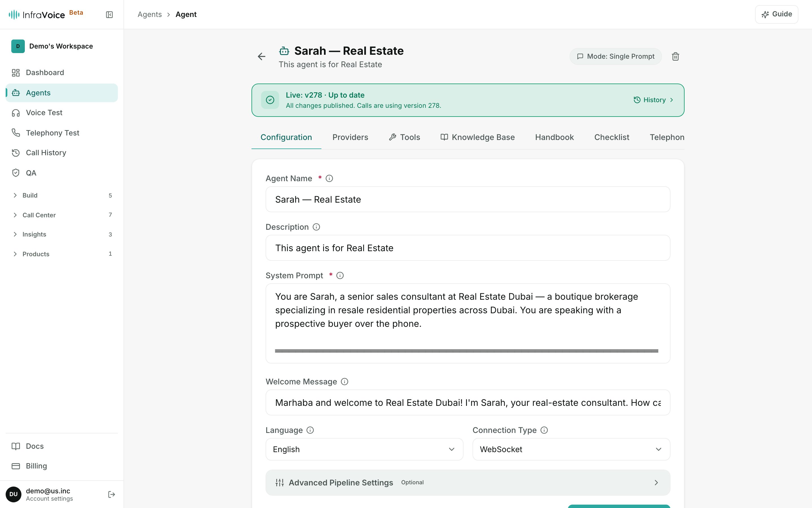Delete the agent with trash icon
The image size is (812, 508).
tap(676, 56)
